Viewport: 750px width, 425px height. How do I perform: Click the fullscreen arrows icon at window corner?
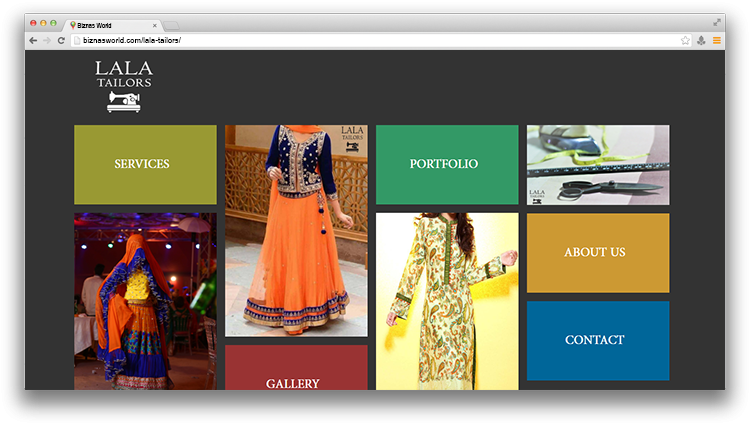coord(717,22)
